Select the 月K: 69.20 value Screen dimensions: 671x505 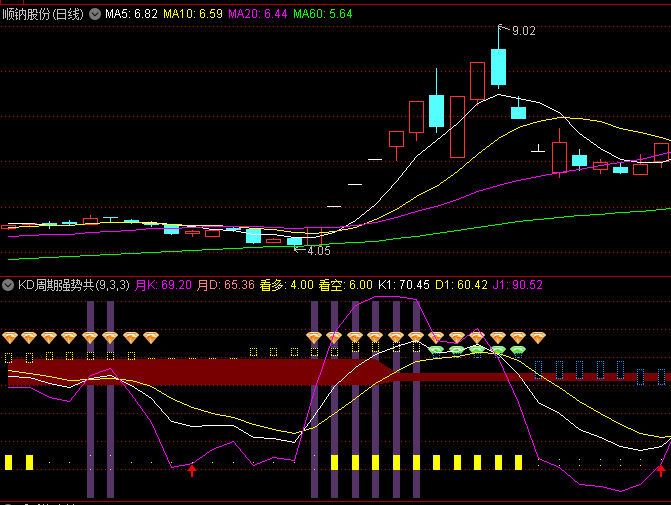[x=163, y=285]
